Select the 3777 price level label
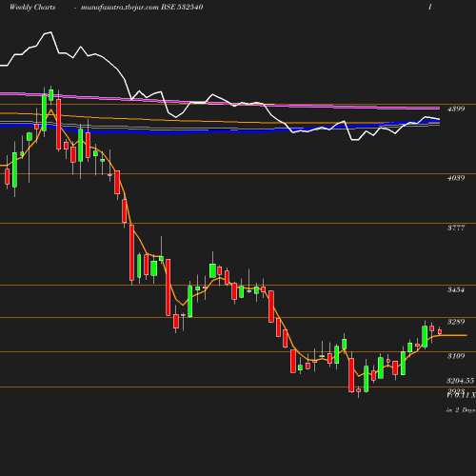Image resolution: width=476 pixels, height=476 pixels. click(456, 228)
